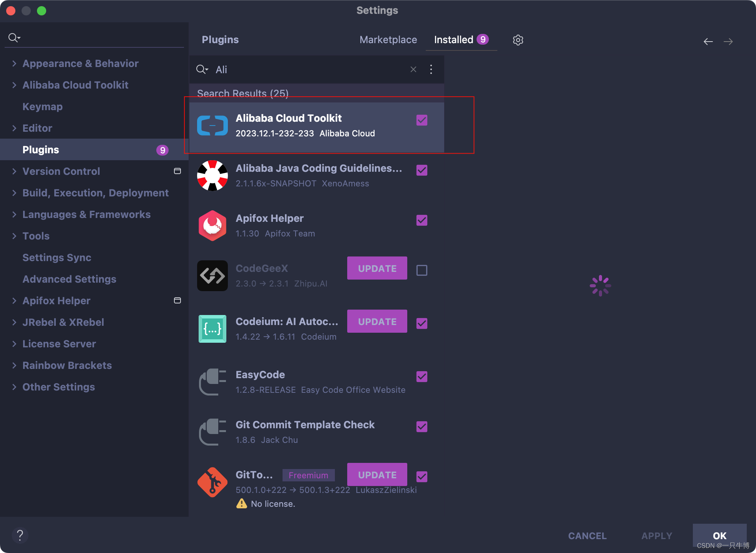Expand the Appearance & Behavior section
The height and width of the screenshot is (553, 756).
tap(14, 64)
